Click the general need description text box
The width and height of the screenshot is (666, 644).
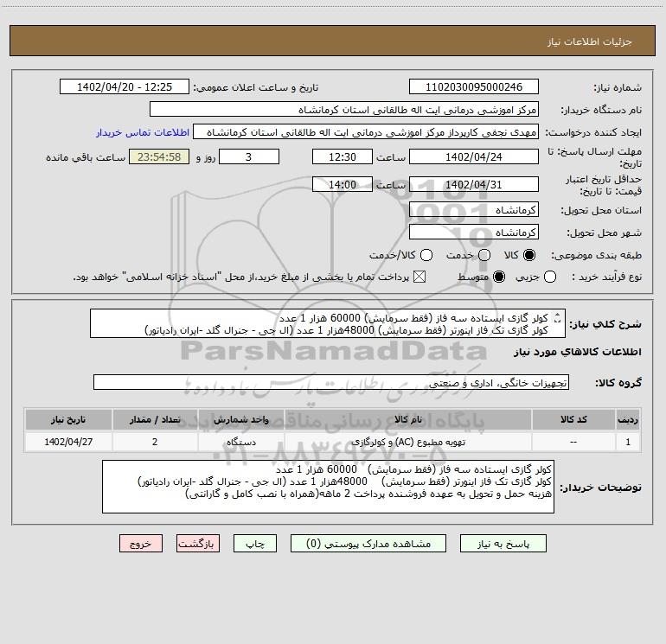click(328, 323)
